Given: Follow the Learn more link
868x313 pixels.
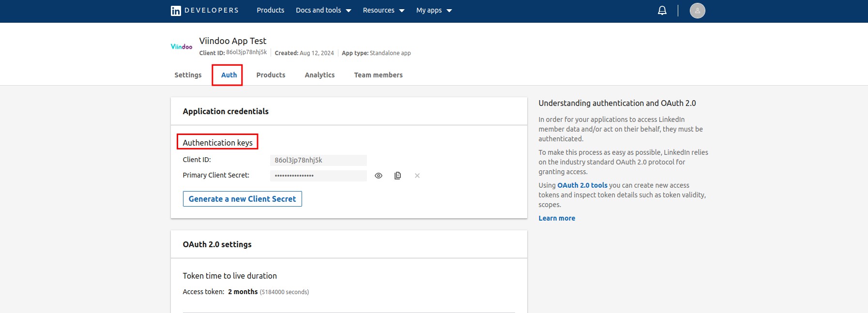Looking at the screenshot, I should pyautogui.click(x=557, y=218).
